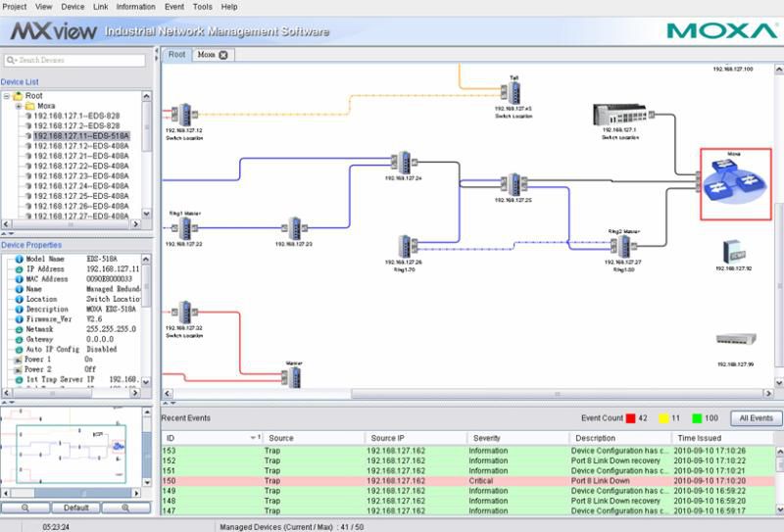Click the Search Devices input field

75,60
